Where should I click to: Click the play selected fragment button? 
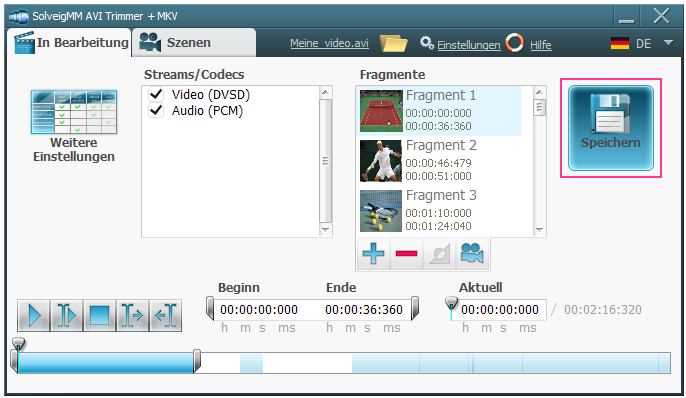[66, 315]
